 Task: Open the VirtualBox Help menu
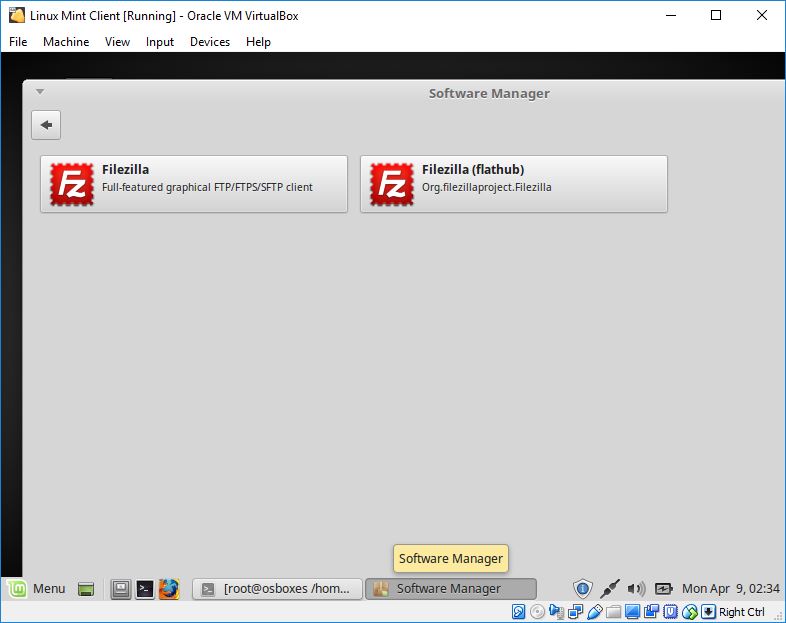tap(258, 42)
